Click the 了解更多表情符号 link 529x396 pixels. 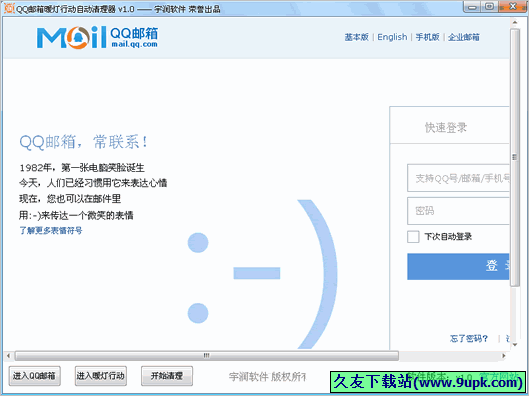(x=51, y=231)
